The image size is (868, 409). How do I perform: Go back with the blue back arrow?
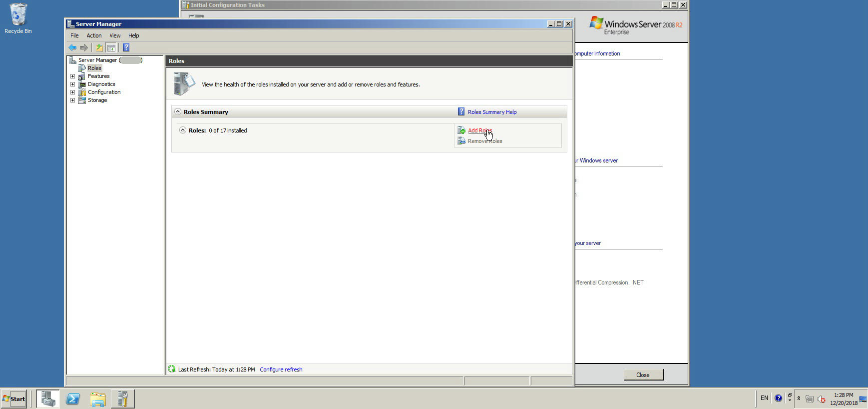pos(72,47)
